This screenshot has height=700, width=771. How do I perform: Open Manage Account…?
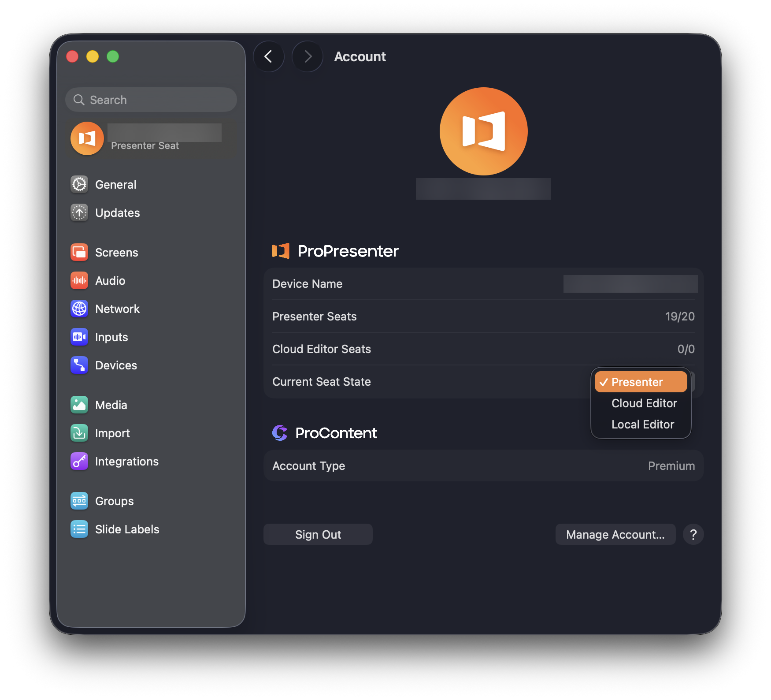615,534
